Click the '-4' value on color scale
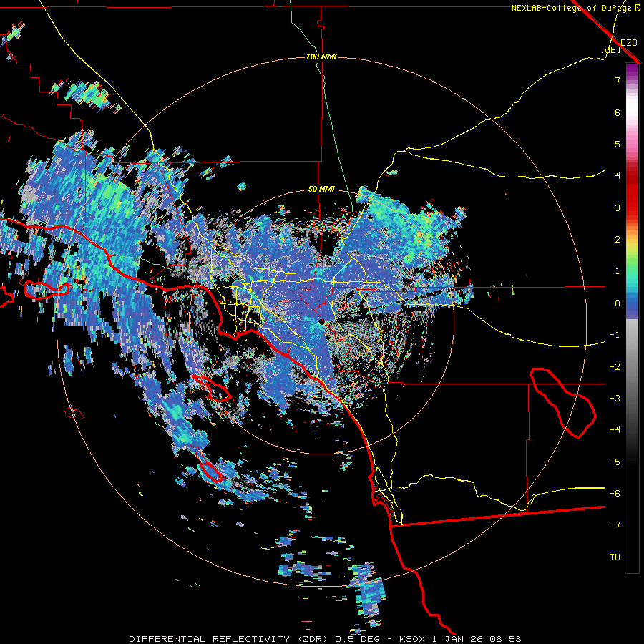The height and width of the screenshot is (644, 644). tap(615, 430)
